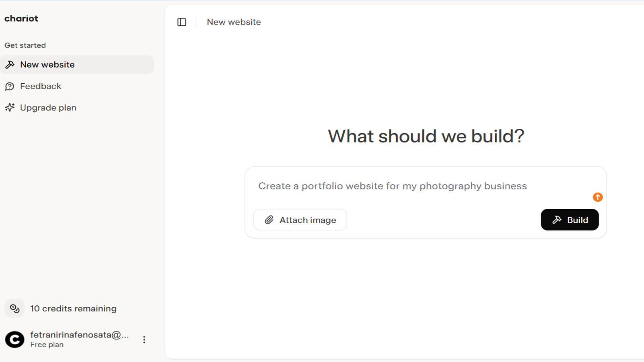Click the sparkle icon beside Upgrade plan

(10, 107)
